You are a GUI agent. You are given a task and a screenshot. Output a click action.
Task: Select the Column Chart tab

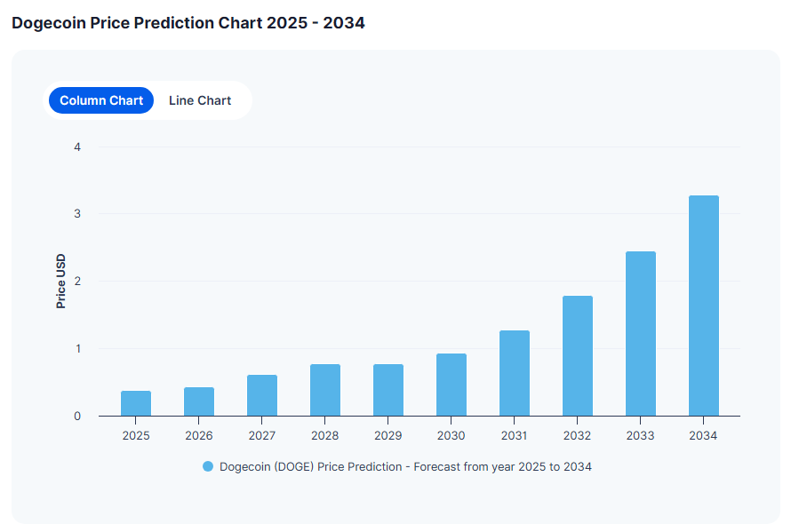[x=101, y=100]
